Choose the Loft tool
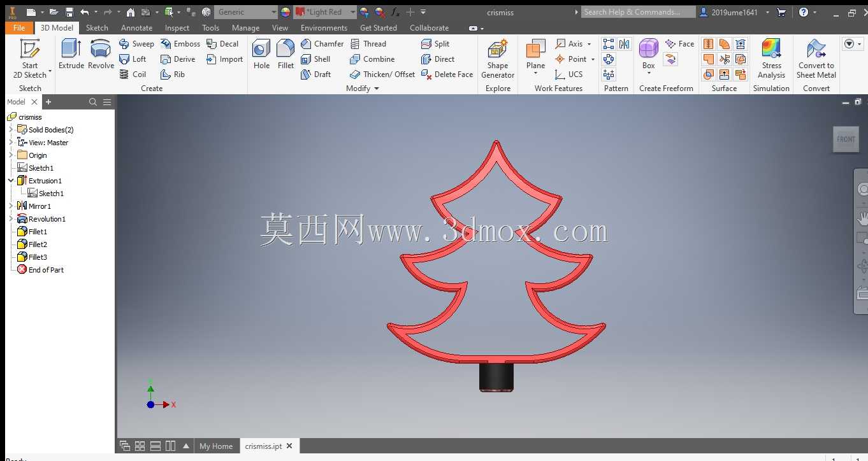This screenshot has width=868, height=461. [x=133, y=59]
